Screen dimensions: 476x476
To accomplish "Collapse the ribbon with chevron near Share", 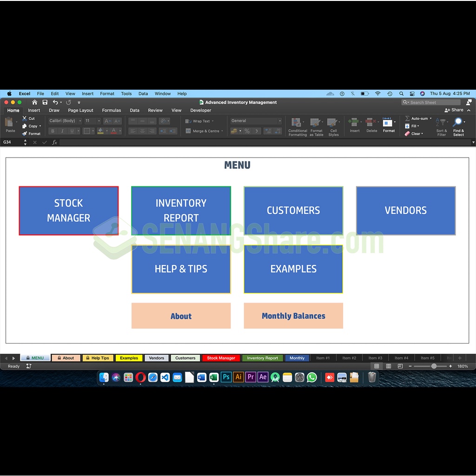I will 469,110.
